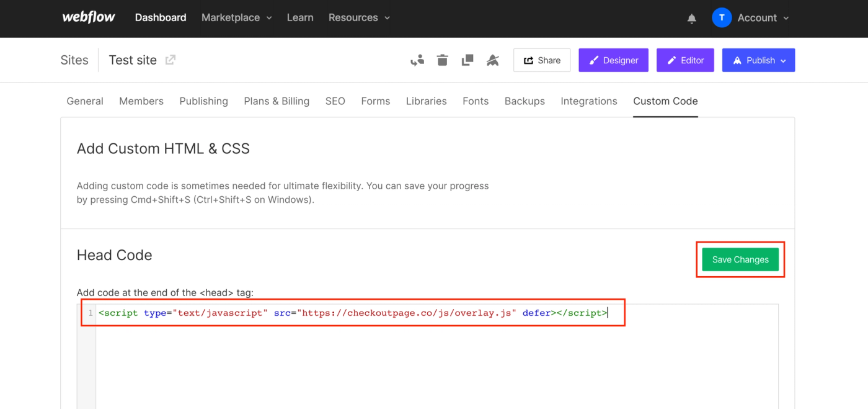Select the Forms tab
Image resolution: width=868 pixels, height=409 pixels.
pos(376,101)
